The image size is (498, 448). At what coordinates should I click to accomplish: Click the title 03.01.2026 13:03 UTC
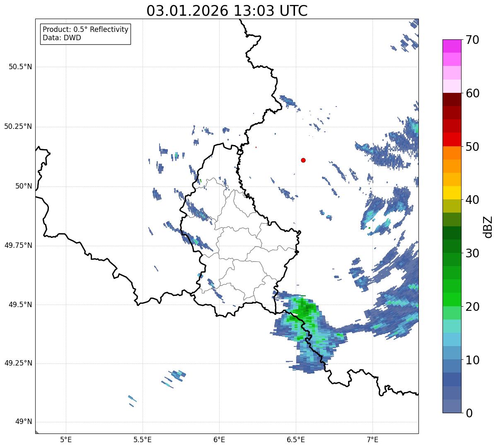point(227,11)
